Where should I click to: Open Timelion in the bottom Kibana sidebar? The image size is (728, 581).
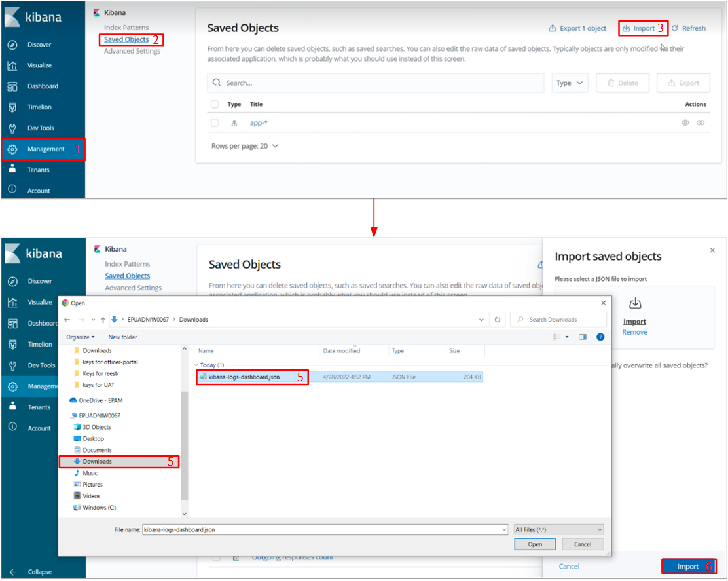(x=40, y=345)
